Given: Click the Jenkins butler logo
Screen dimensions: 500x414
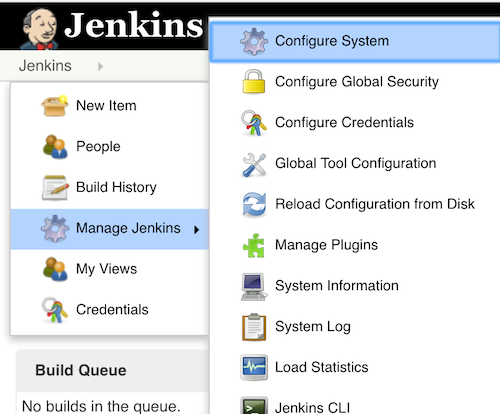Looking at the screenshot, I should pyautogui.click(x=39, y=28).
